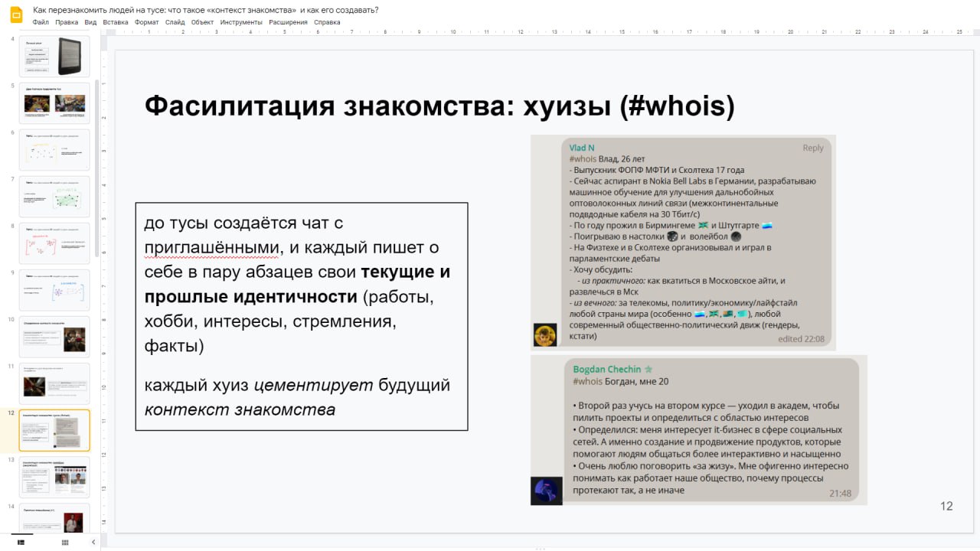The width and height of the screenshot is (980, 551).
Task: Open the Формат menu
Action: 146,22
